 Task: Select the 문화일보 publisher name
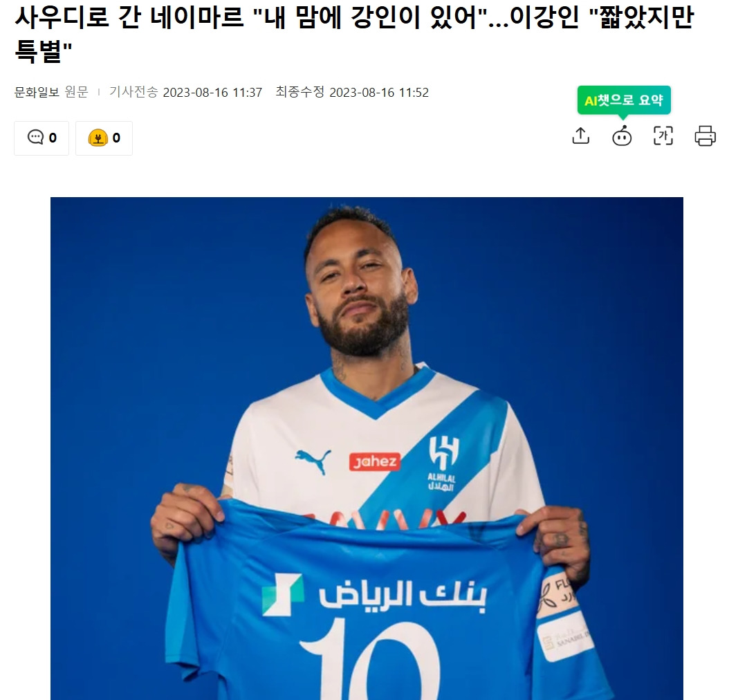[37, 92]
